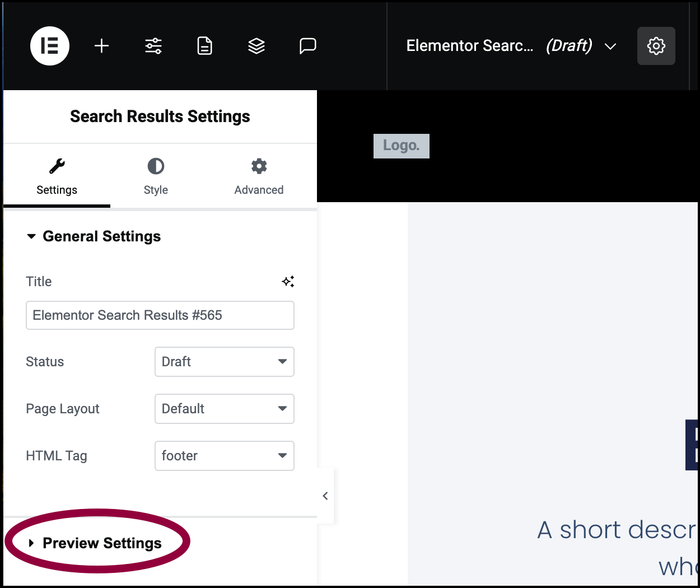Open the Page Layout dropdown

pyautogui.click(x=225, y=409)
